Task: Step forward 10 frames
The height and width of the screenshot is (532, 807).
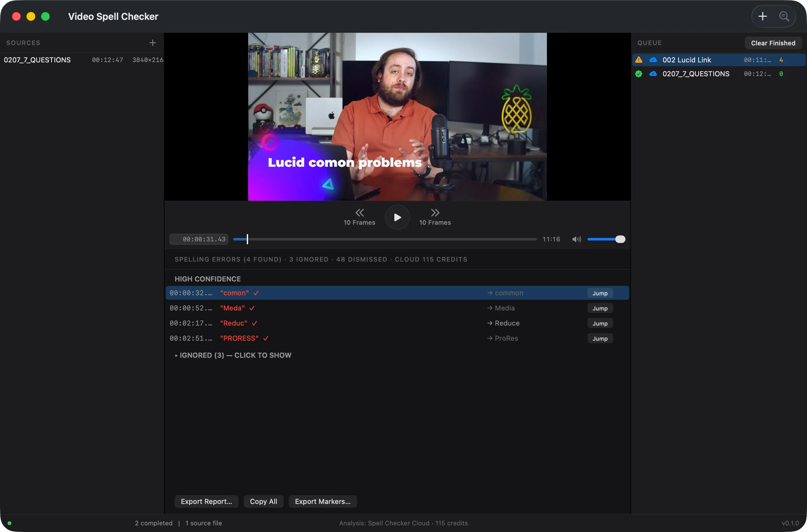Action: click(435, 217)
